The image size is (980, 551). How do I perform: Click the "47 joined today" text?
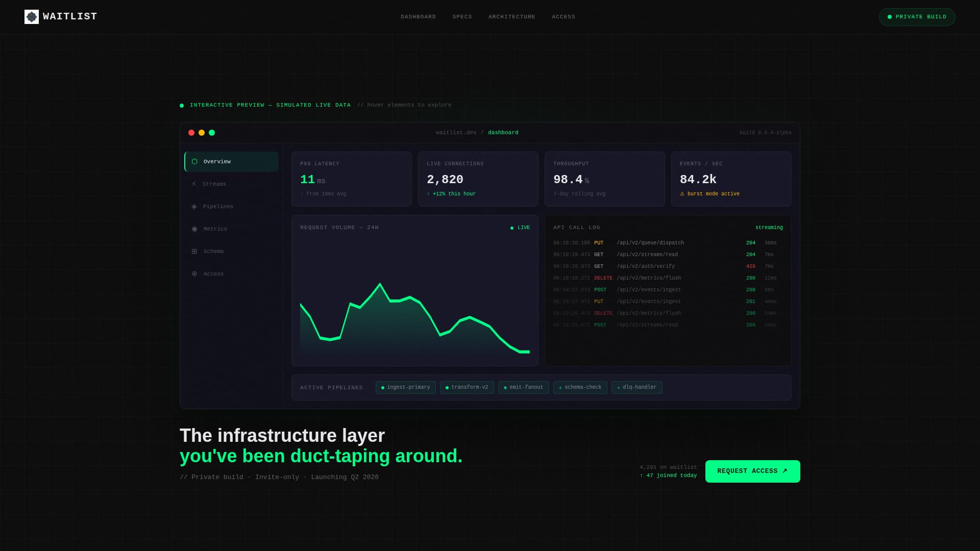[671, 476]
